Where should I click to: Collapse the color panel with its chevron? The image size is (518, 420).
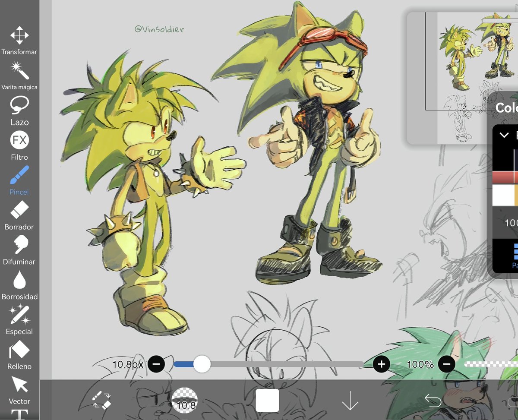tap(504, 135)
